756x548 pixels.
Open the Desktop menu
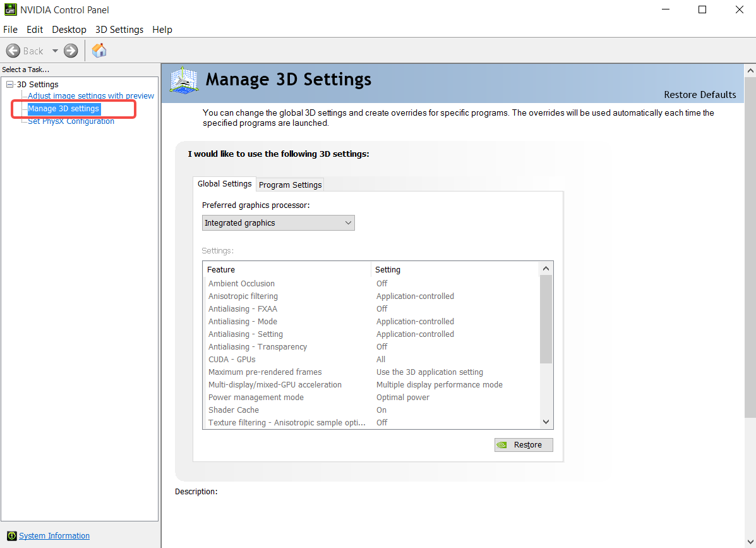pyautogui.click(x=69, y=29)
